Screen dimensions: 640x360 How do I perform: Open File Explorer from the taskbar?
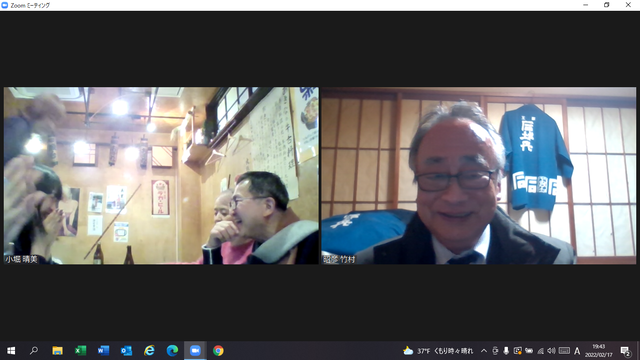pyautogui.click(x=57, y=351)
